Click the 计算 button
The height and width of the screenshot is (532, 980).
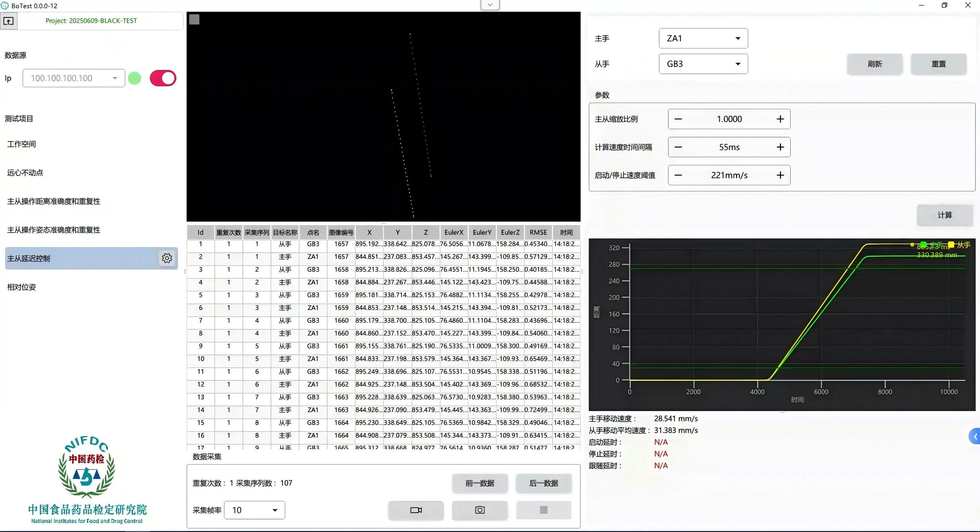coord(945,215)
